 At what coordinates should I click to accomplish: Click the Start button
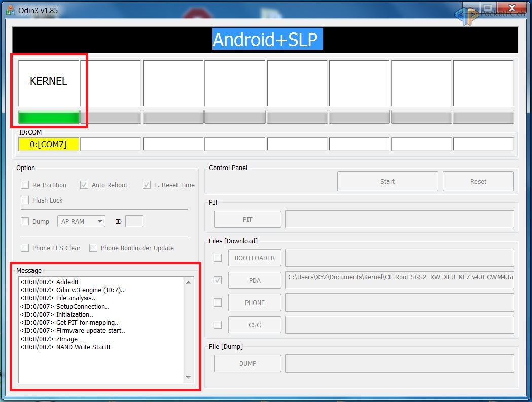coord(387,181)
